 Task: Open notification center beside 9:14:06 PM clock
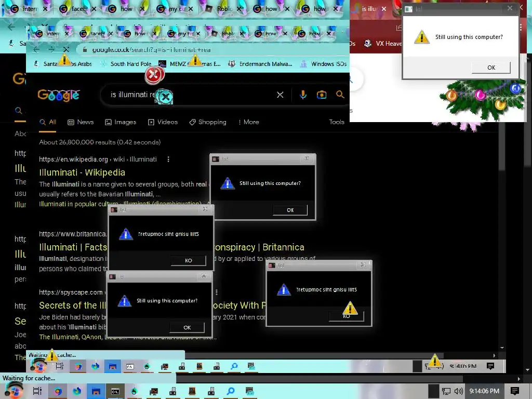tap(515, 391)
